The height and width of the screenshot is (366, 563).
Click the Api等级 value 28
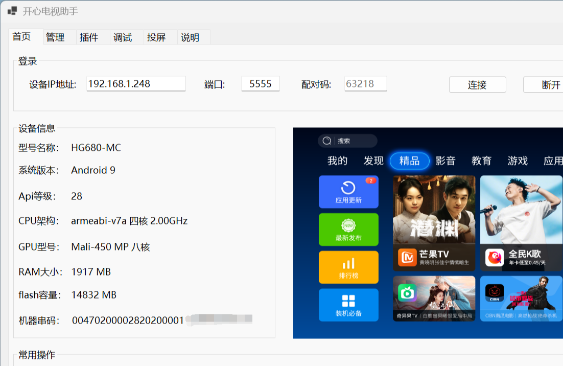pyautogui.click(x=77, y=196)
